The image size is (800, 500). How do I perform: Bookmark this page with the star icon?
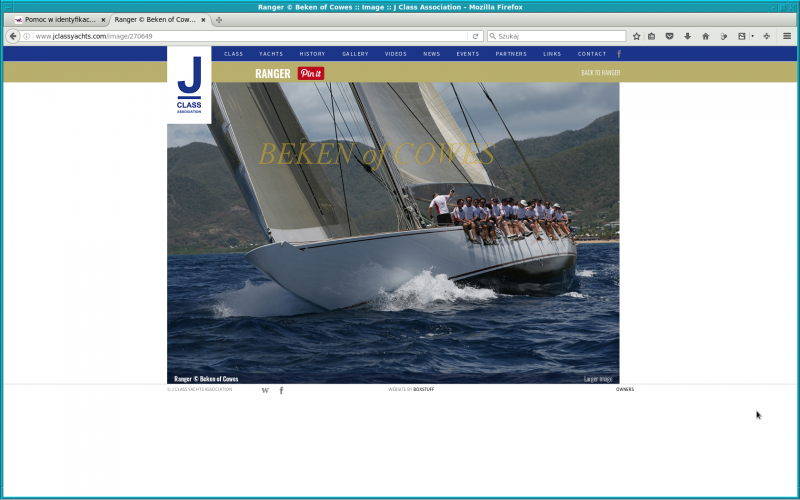636,36
